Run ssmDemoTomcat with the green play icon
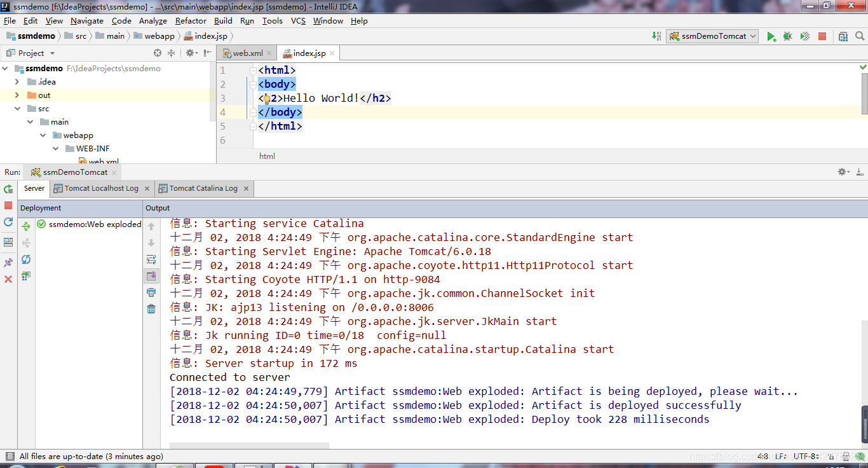Viewport: 868px width, 468px height. click(771, 36)
